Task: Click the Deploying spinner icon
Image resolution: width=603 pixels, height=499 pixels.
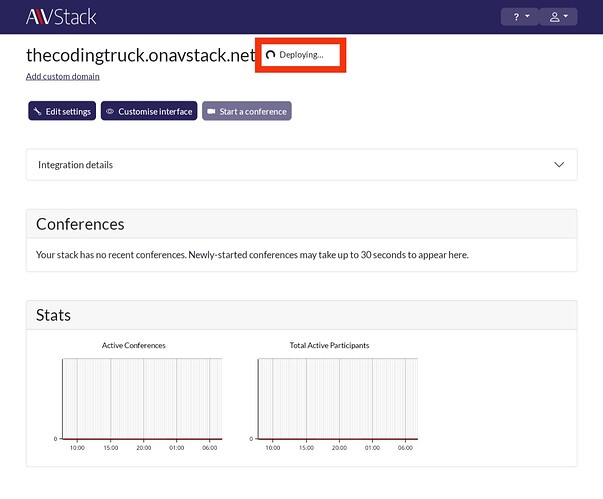Action: click(x=270, y=55)
